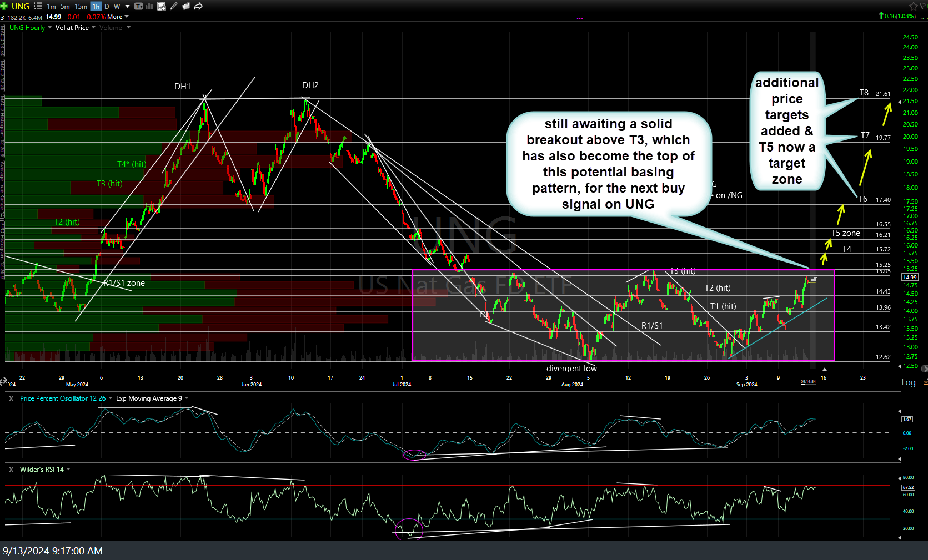Click the green plus add-symbol icon
Image resolution: width=928 pixels, height=560 pixels.
4,6
